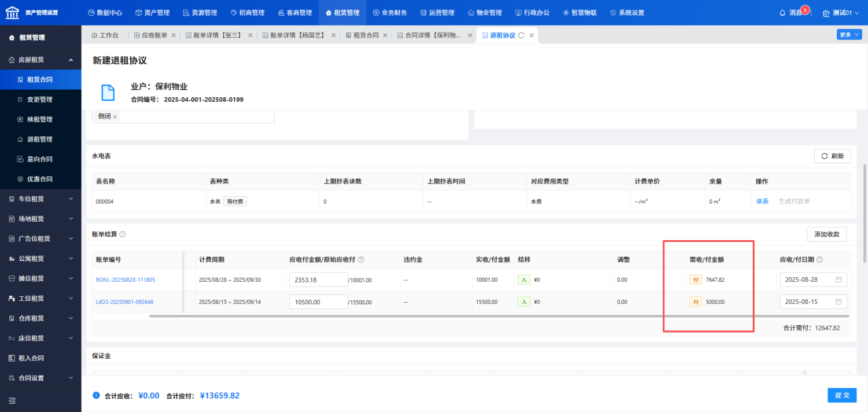Open calendar icon for 2025-08-15 date
Screen dimensions: 868x412
838,302
